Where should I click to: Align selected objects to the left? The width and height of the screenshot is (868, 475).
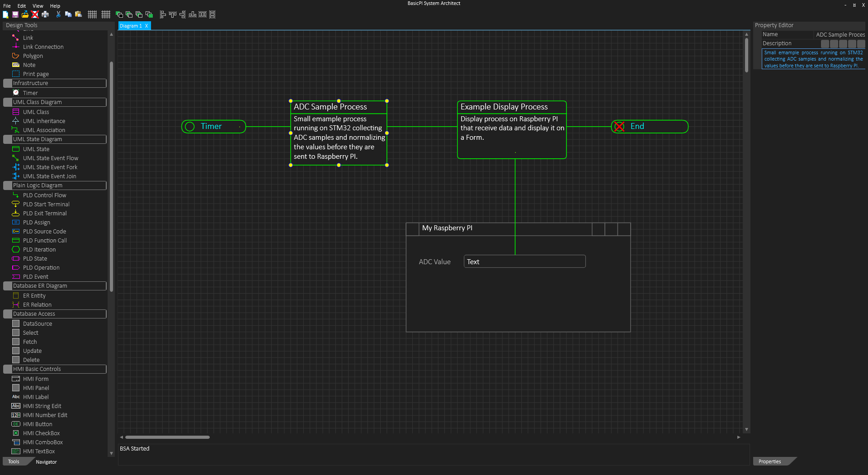pyautogui.click(x=163, y=14)
